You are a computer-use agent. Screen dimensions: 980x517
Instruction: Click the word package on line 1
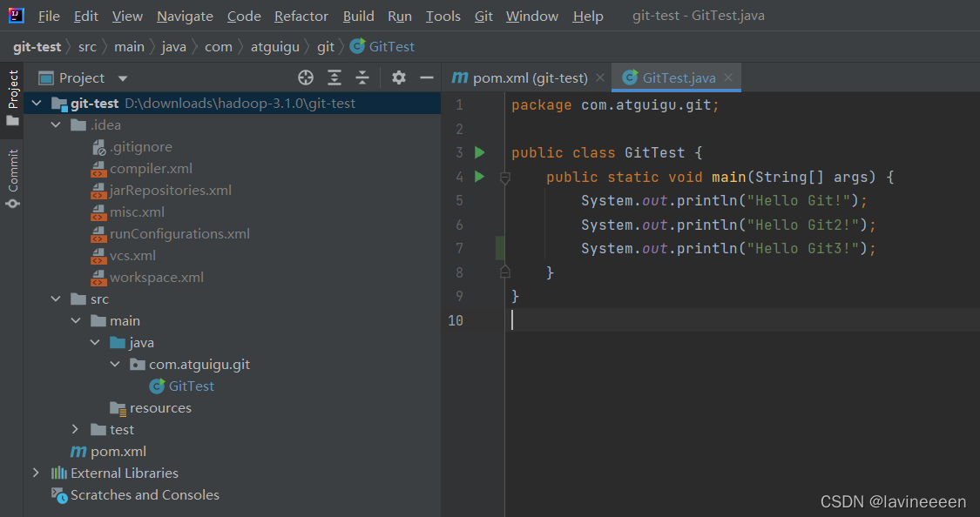(541, 105)
